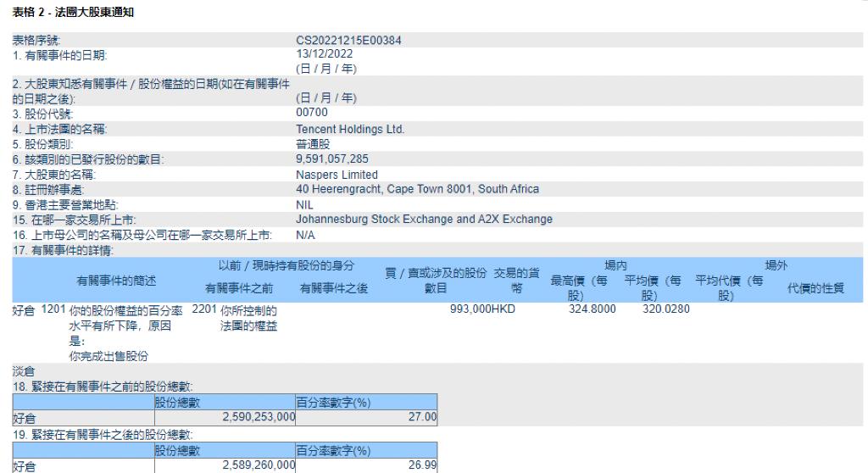Screen dimensions: 868x473
Task: Select event code 1201
Action: 53,309
